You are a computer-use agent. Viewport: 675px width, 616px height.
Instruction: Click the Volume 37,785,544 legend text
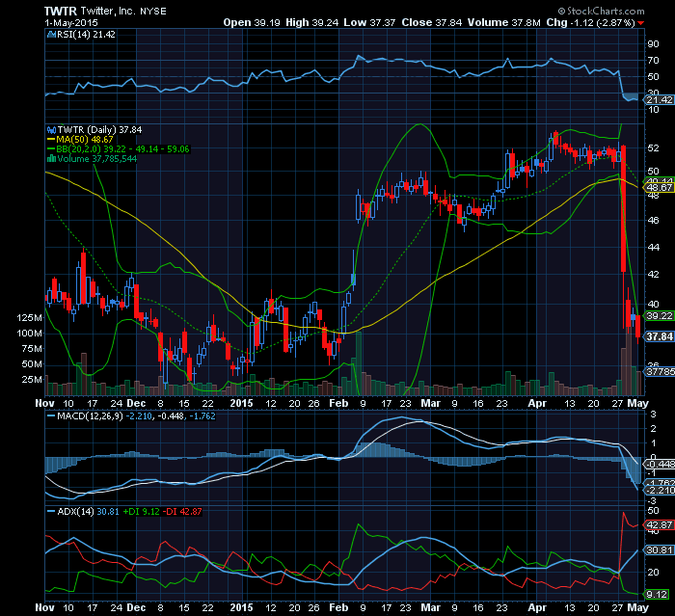(96, 158)
